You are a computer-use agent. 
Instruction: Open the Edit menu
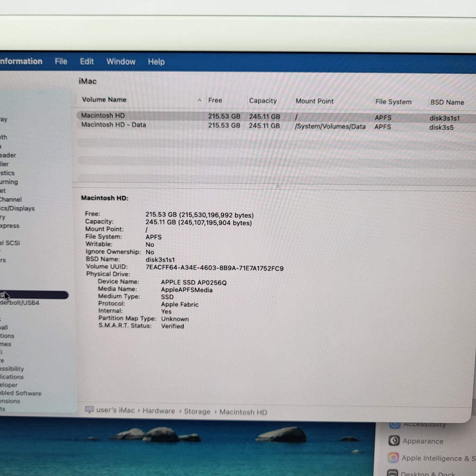tap(87, 61)
